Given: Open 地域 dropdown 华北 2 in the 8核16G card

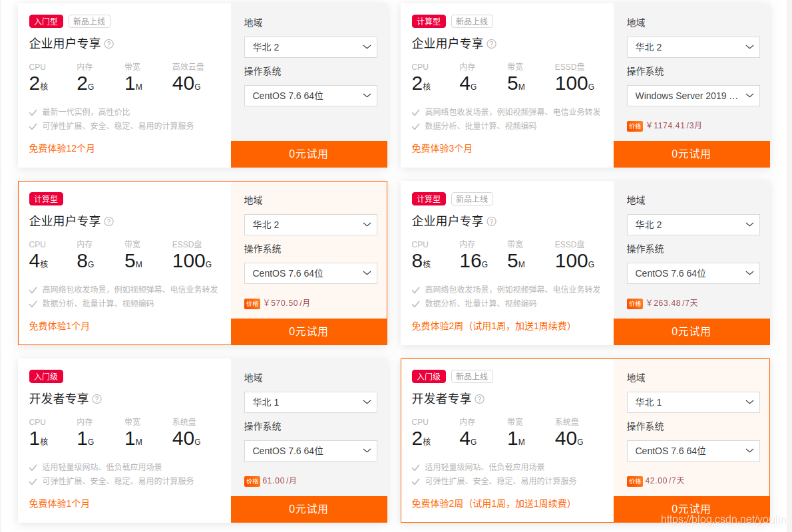Looking at the screenshot, I should (x=693, y=225).
